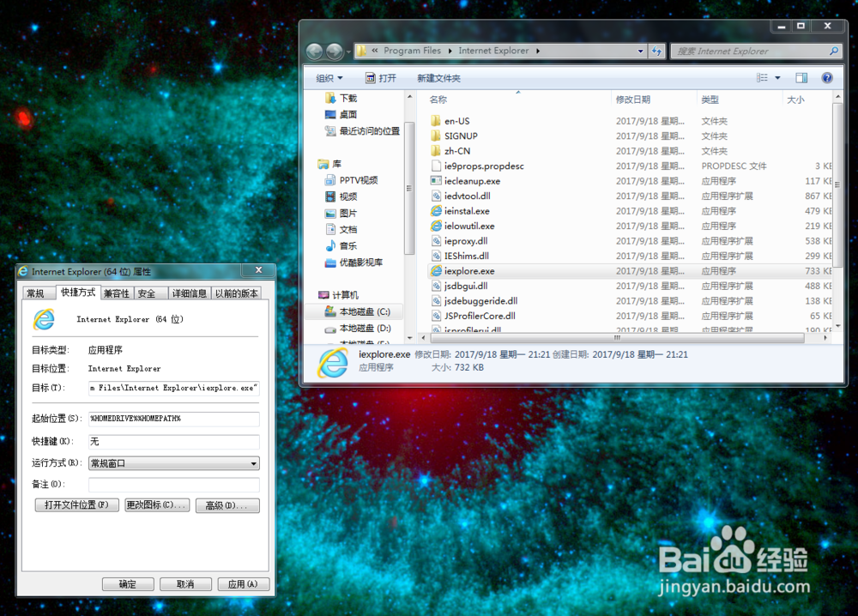Viewport: 858px width, 616px height.
Task: Select the jsdebuggeride.dll icon
Action: pos(436,301)
